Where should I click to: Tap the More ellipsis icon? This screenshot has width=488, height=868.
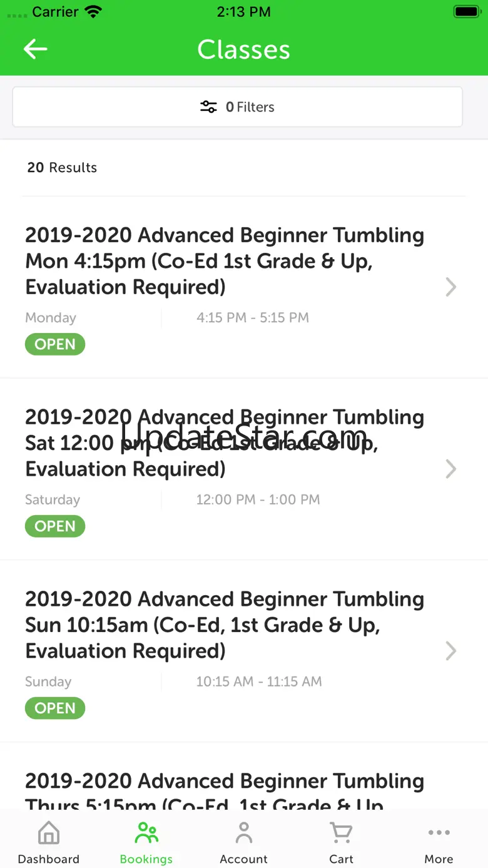coord(439,832)
